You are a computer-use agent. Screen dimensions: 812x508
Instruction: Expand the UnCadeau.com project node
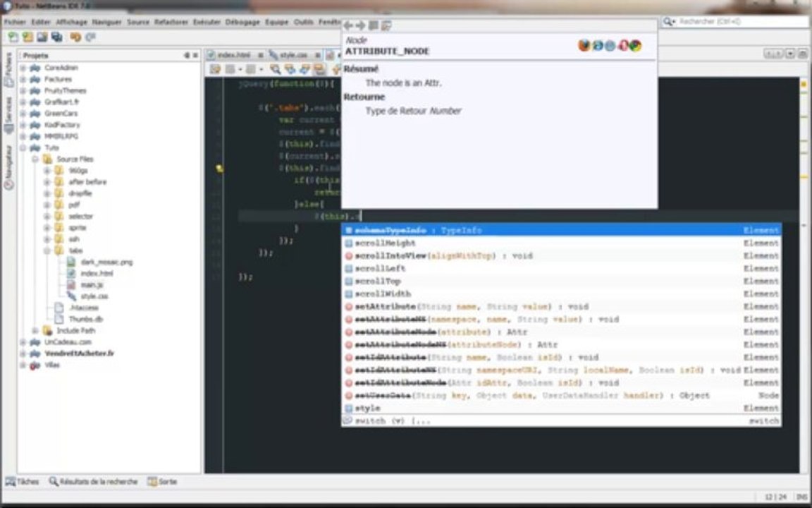[x=23, y=342]
